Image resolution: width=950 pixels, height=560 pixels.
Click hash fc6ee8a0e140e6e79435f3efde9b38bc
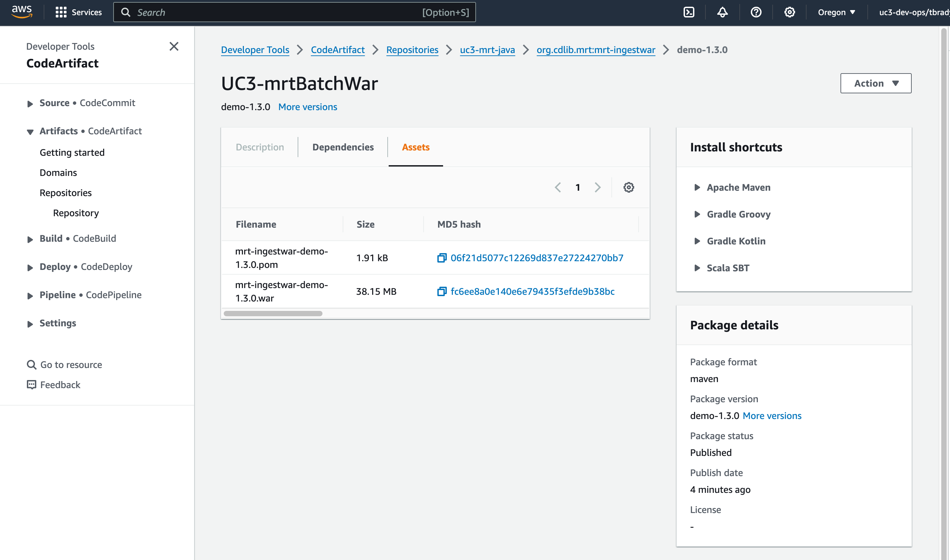click(532, 291)
